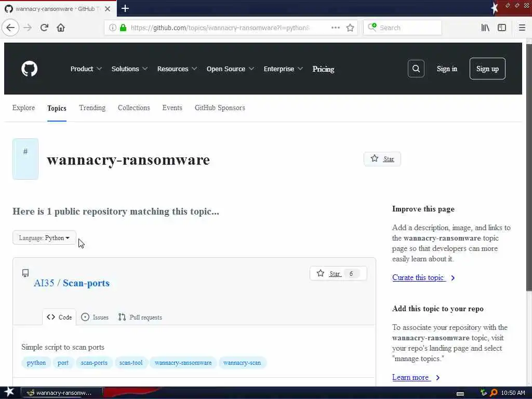532x399 pixels.
Task: Expand the Open Source menu
Action: pos(230,69)
